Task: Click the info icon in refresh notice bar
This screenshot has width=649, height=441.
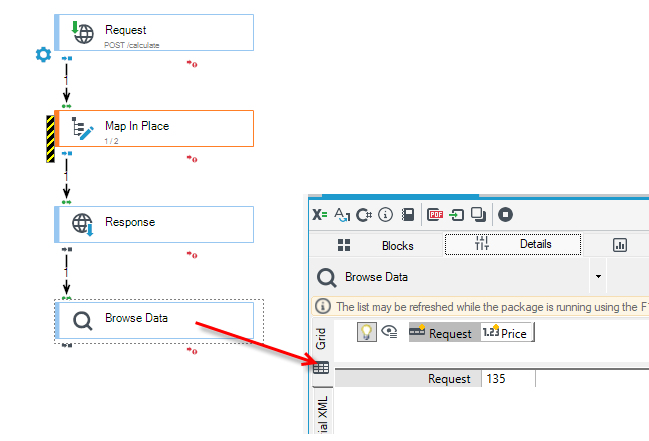Action: (x=323, y=306)
